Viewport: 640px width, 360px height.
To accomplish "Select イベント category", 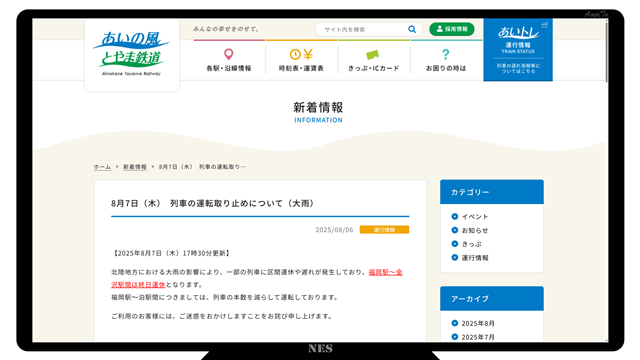I will pyautogui.click(x=475, y=217).
